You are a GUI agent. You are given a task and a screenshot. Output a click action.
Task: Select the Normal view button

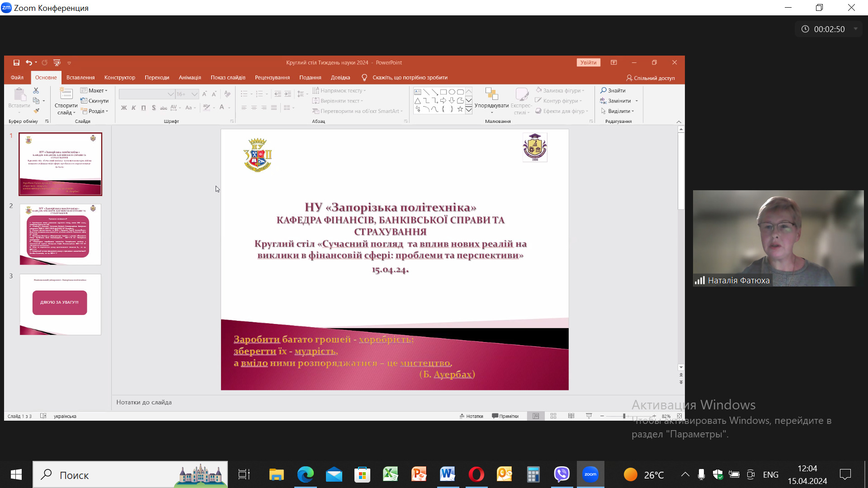536,416
